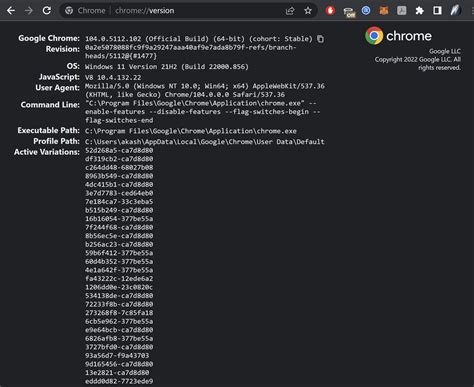The width and height of the screenshot is (474, 387).
Task: Open the blue circular extension icon
Action: tap(366, 10)
